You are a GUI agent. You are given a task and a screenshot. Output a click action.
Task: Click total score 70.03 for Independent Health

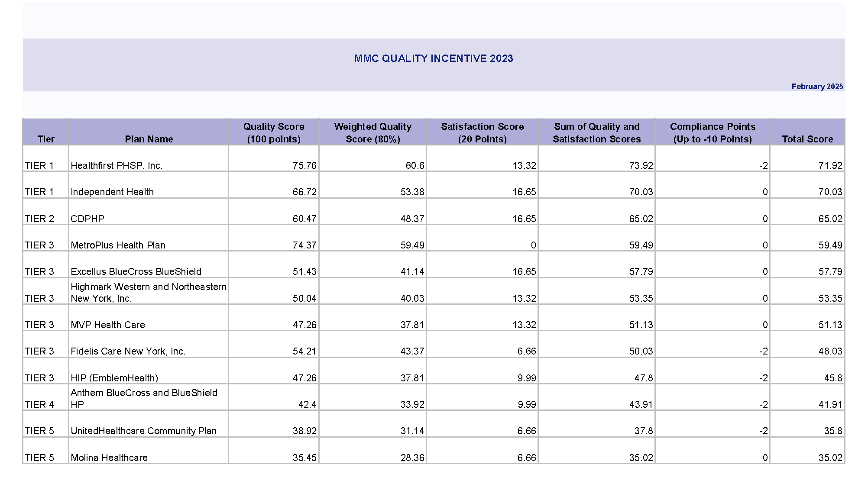pyautogui.click(x=830, y=192)
